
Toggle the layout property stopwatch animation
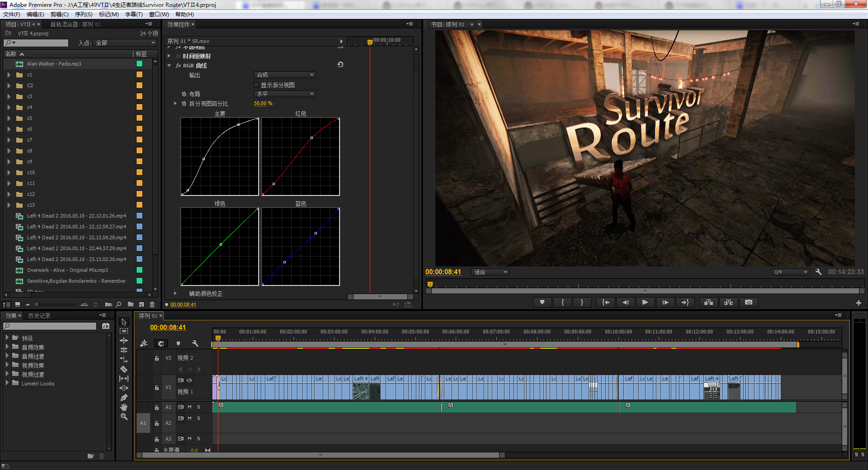click(184, 94)
